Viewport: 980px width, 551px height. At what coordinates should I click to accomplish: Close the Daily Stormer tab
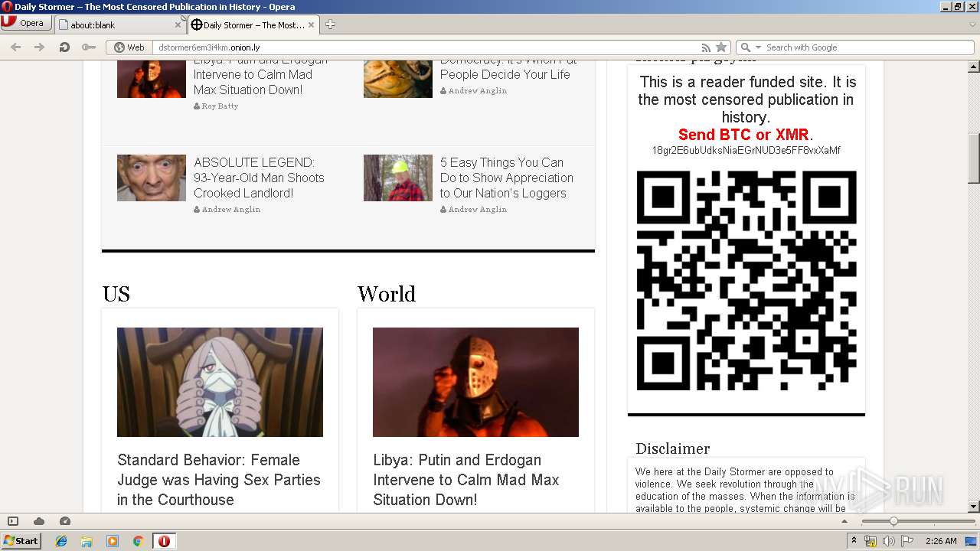tap(311, 24)
